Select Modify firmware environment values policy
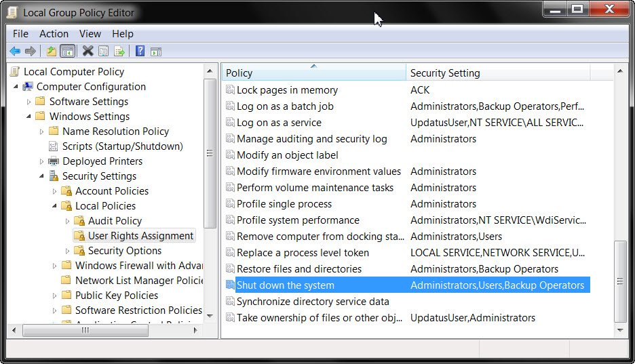 click(x=319, y=171)
